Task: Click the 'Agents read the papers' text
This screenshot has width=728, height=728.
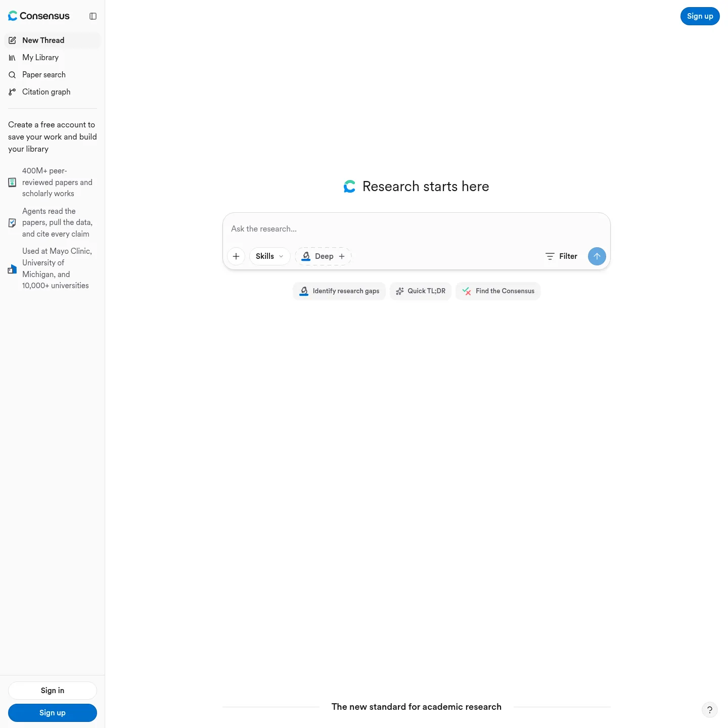Action: click(57, 222)
